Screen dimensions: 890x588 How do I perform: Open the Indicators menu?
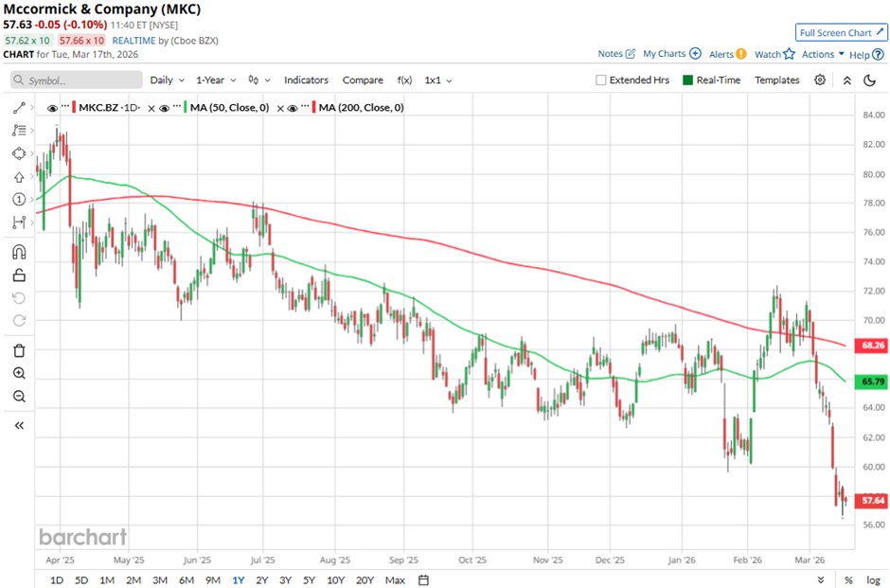pyautogui.click(x=306, y=80)
